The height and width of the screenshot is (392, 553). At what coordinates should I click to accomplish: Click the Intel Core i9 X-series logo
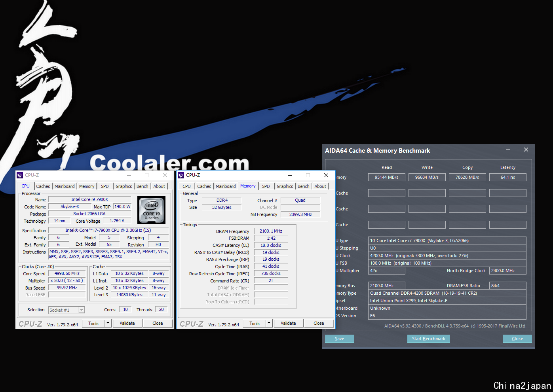tap(151, 210)
